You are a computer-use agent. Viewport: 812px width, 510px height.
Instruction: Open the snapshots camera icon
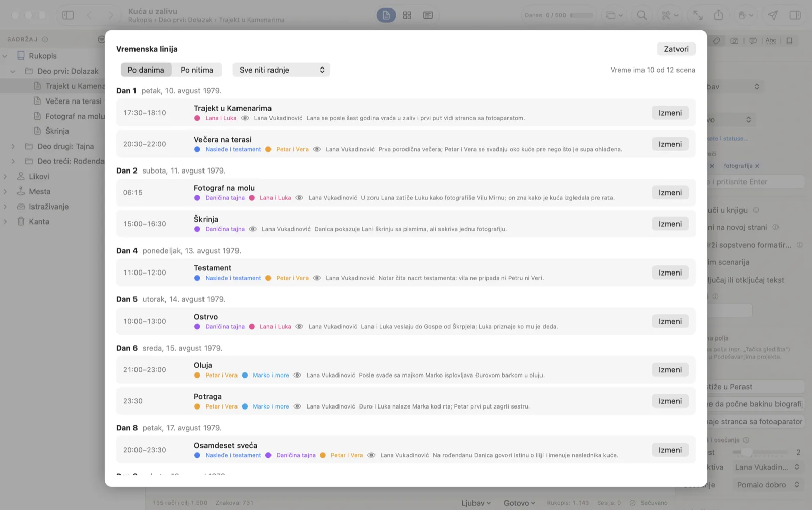(x=734, y=41)
